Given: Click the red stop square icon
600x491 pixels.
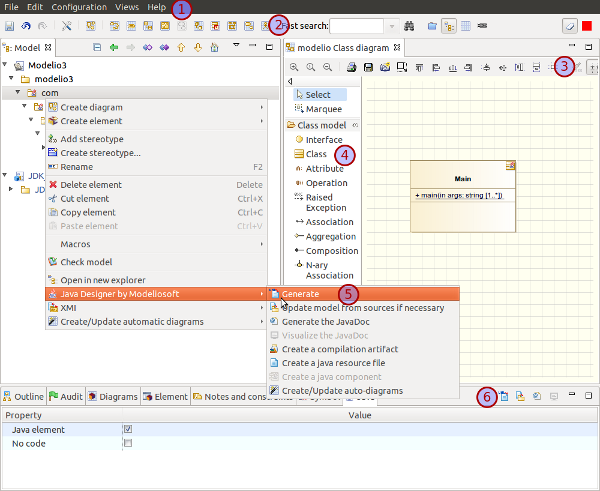Looking at the screenshot, I should 587,26.
